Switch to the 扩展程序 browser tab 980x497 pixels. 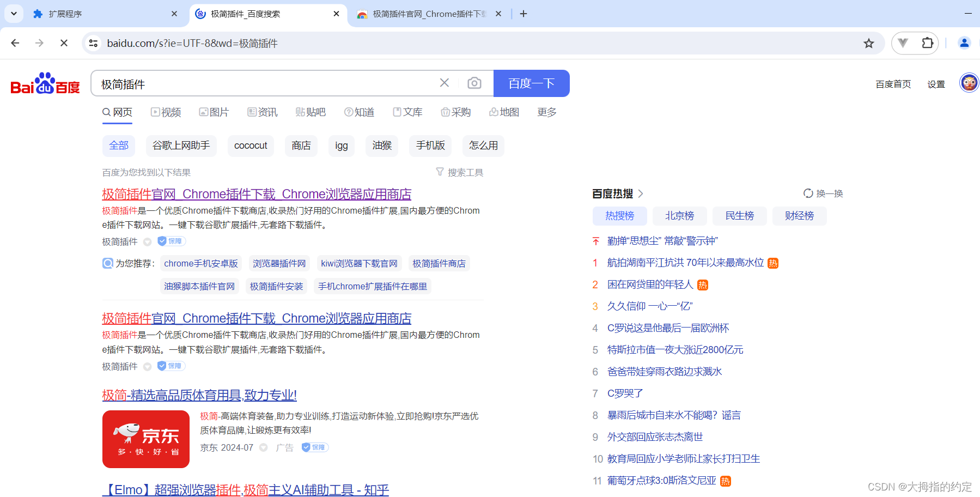pos(104,14)
